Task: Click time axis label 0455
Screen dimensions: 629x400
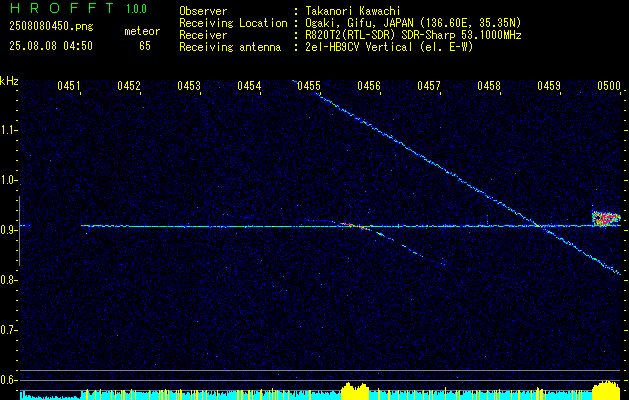Action: click(x=309, y=85)
